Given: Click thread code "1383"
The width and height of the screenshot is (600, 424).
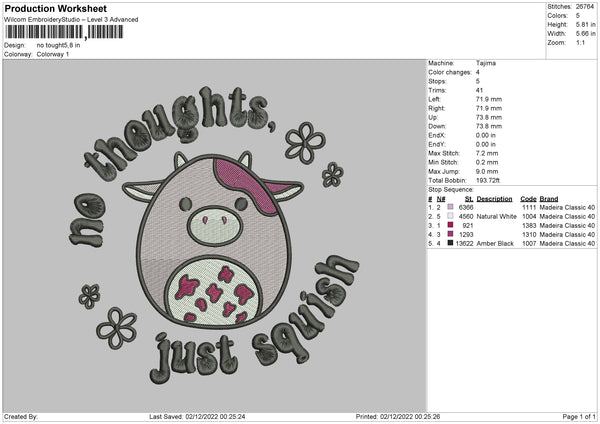Looking at the screenshot, I should pos(529,225).
